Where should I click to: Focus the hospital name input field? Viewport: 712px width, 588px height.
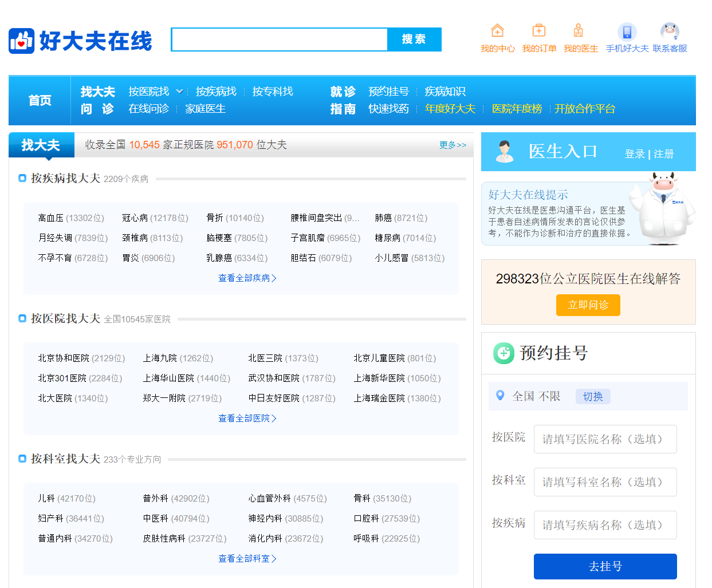point(605,439)
